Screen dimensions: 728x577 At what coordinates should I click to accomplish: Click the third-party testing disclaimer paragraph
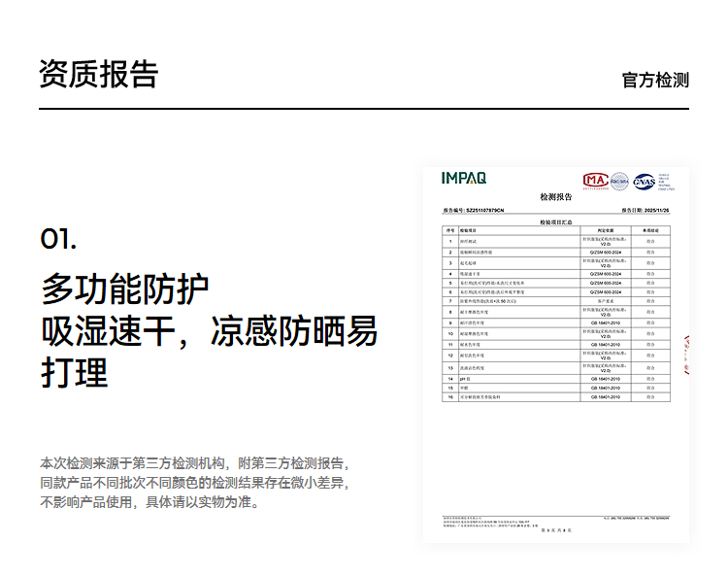point(194,483)
